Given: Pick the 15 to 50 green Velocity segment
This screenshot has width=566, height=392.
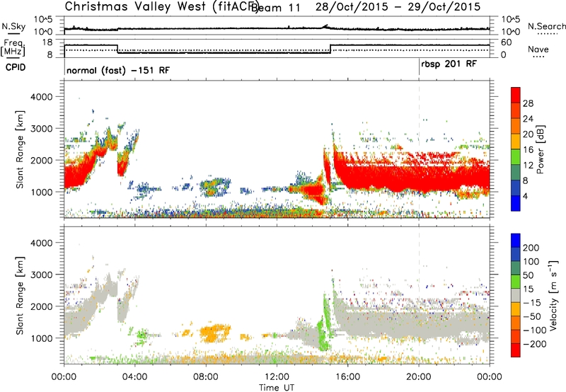Looking at the screenshot, I should click(516, 282).
